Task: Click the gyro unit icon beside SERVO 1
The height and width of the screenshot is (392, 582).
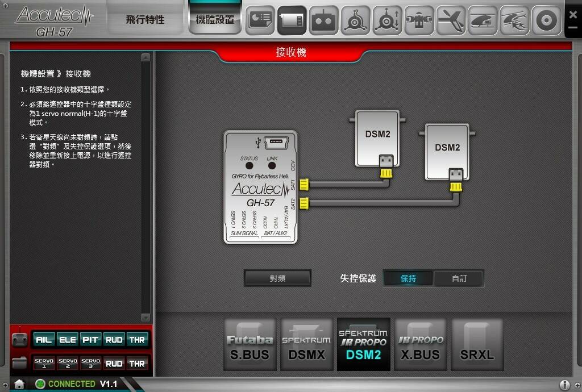Action: pos(20,363)
